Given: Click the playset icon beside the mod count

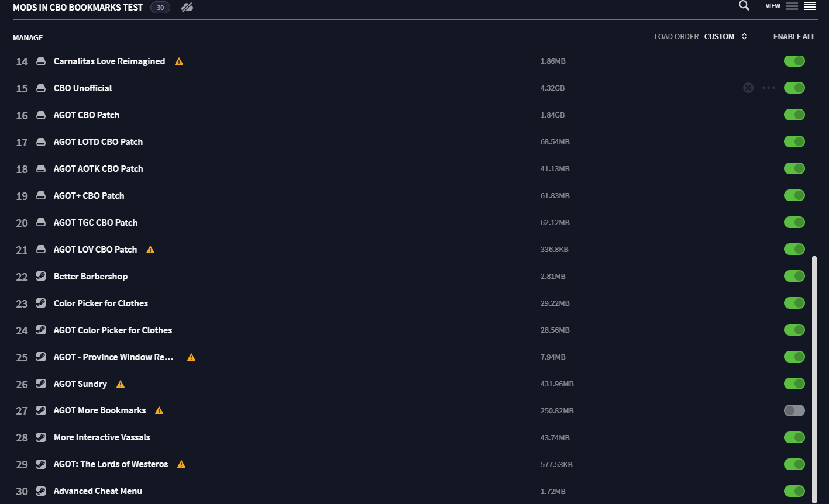Looking at the screenshot, I should 187,7.
